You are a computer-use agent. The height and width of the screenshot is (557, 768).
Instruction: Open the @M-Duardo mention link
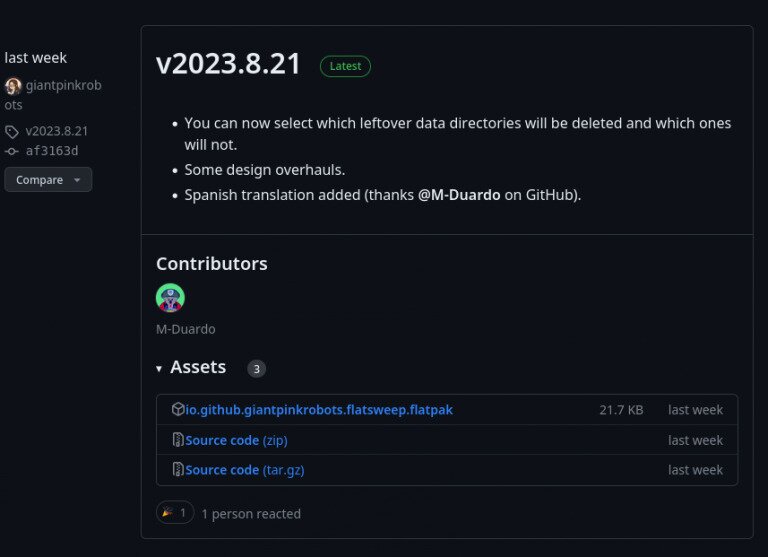(459, 195)
